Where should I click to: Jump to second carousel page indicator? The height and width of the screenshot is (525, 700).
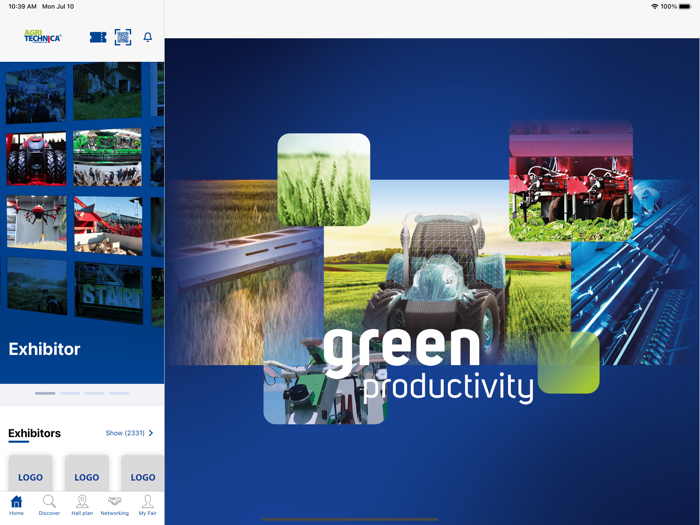70,393
